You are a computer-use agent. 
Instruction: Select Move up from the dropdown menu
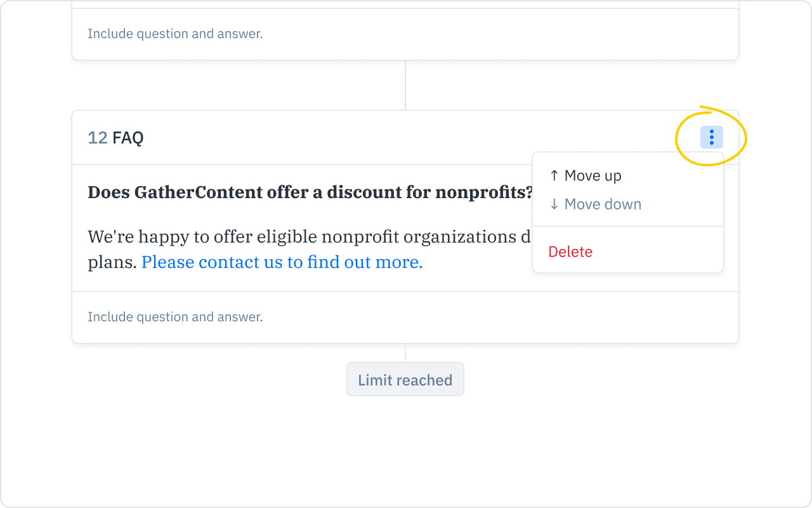click(x=593, y=176)
